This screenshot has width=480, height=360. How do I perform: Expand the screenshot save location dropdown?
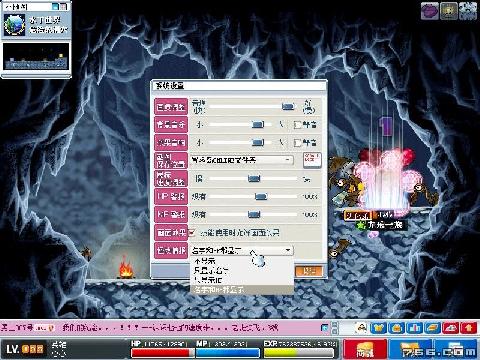(287, 160)
